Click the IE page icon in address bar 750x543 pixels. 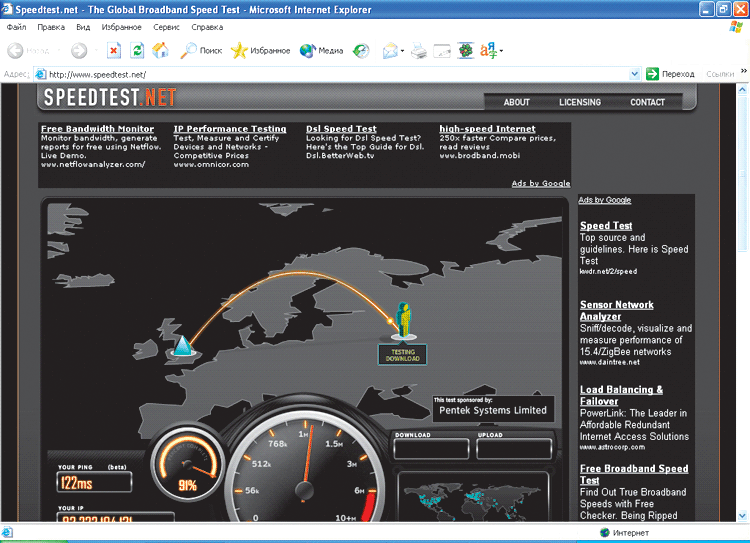point(41,74)
